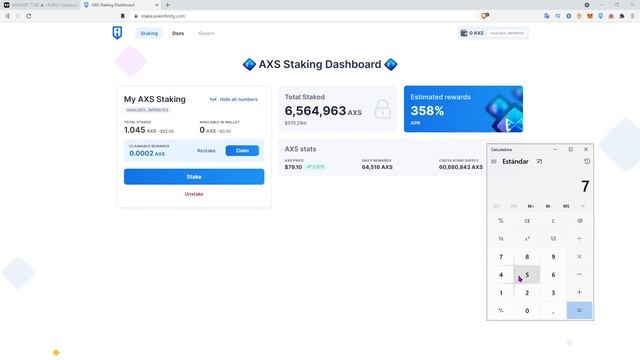The height and width of the screenshot is (360, 640).
Task: Click calculator digit 3 key
Action: pyautogui.click(x=553, y=293)
